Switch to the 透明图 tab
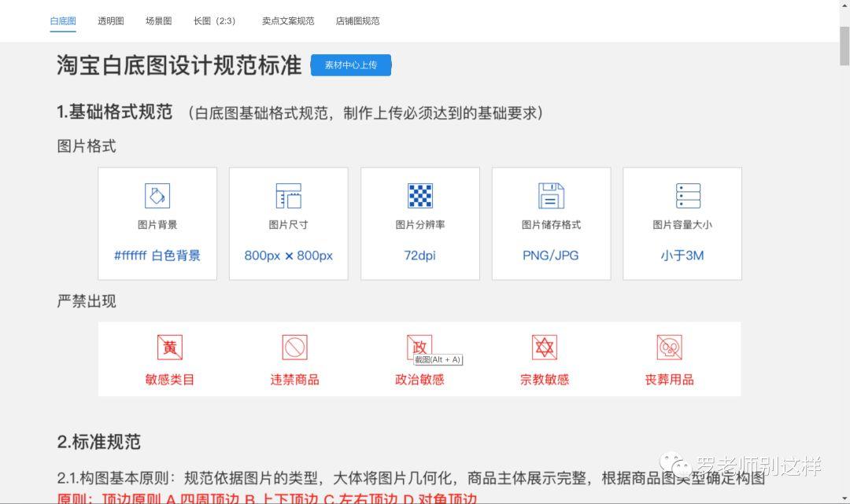 [111, 21]
